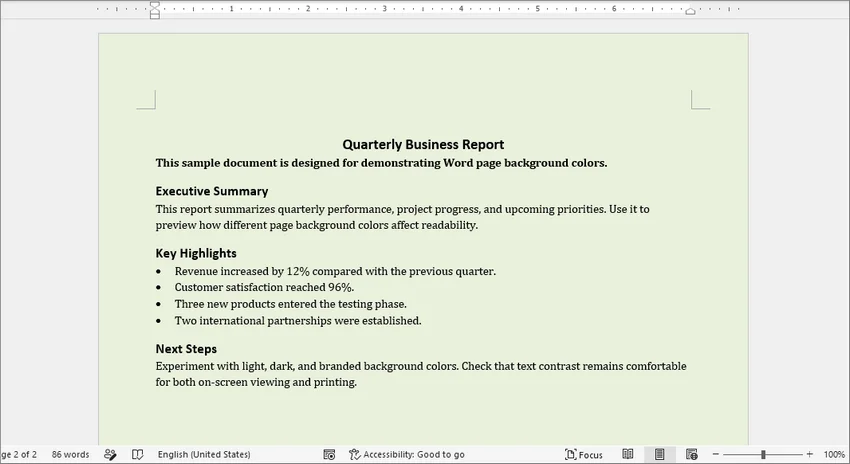
Task: Click the Key Highlights heading
Action: coord(196,253)
